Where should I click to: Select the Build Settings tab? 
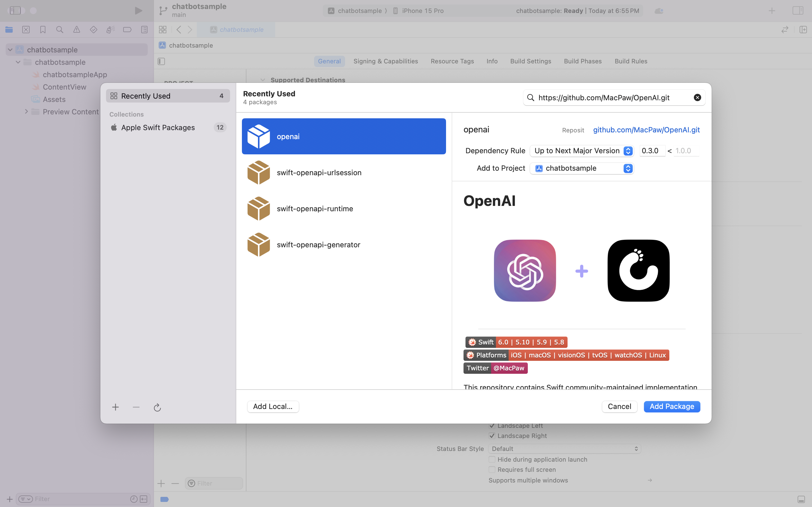point(530,61)
